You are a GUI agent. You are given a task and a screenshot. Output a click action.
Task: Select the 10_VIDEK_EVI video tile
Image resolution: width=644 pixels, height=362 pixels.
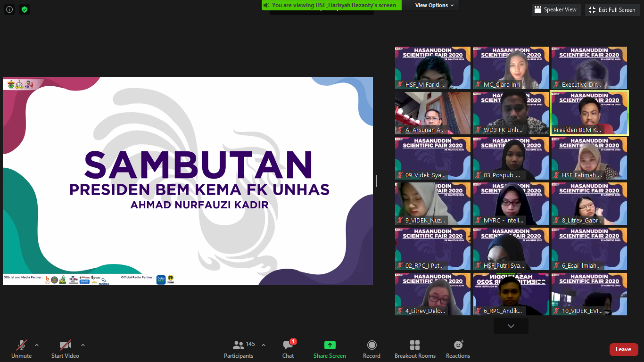tap(589, 294)
